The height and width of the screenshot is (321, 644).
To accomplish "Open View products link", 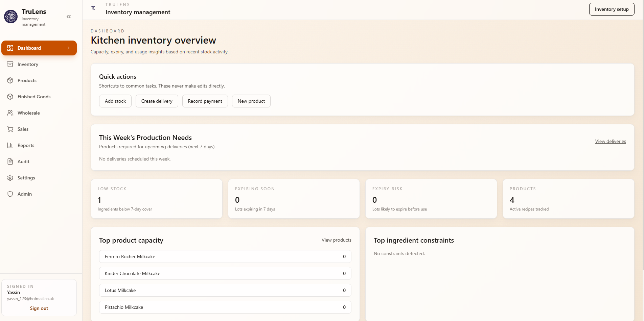I will click(x=336, y=240).
